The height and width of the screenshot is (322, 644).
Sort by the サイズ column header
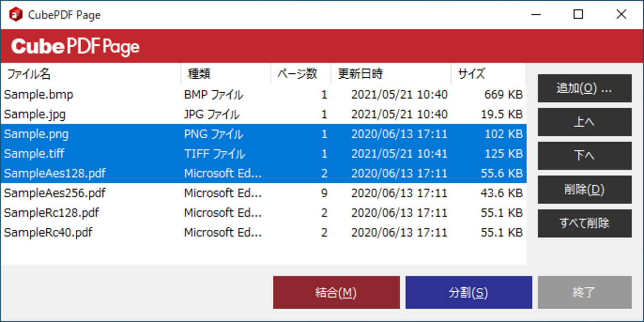point(488,74)
